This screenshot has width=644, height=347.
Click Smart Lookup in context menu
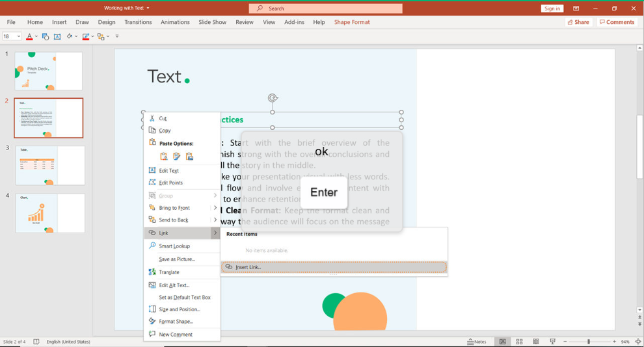coord(182,246)
